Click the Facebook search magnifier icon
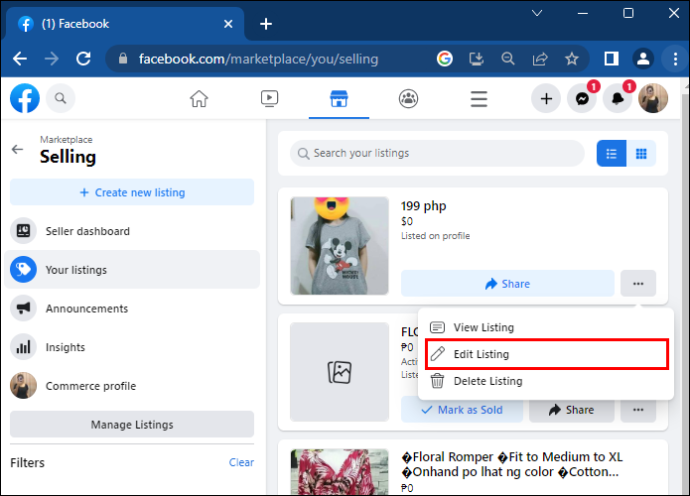The image size is (690, 496). click(x=61, y=98)
